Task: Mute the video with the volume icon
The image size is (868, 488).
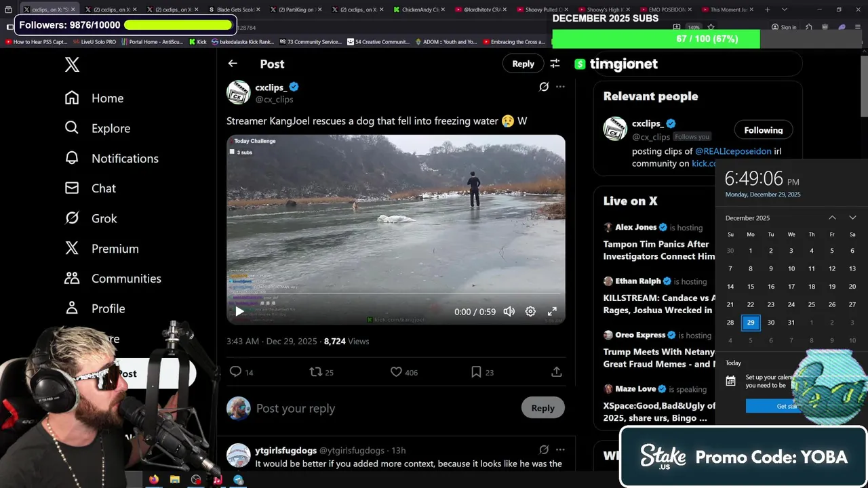Action: [x=509, y=312]
